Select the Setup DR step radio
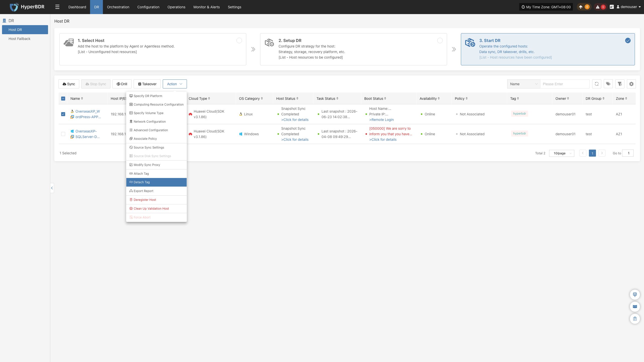 [440, 40]
